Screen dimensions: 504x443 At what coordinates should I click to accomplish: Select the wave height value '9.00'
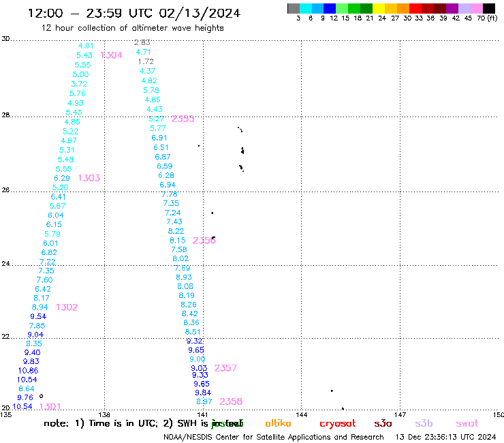(x=198, y=359)
